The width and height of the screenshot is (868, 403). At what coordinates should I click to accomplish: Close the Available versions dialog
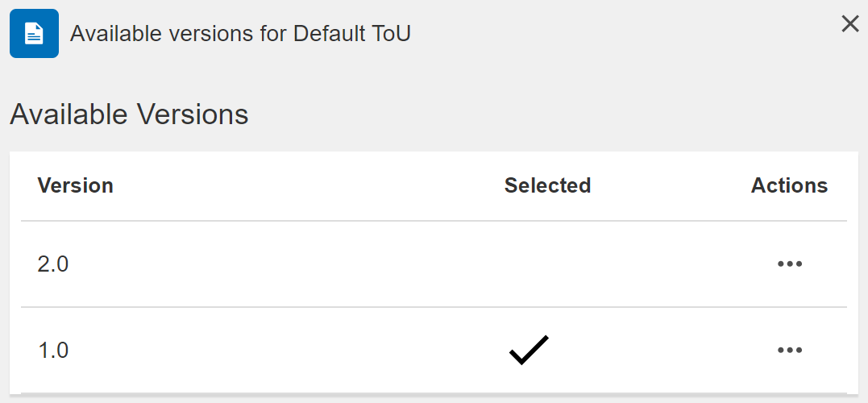849,24
